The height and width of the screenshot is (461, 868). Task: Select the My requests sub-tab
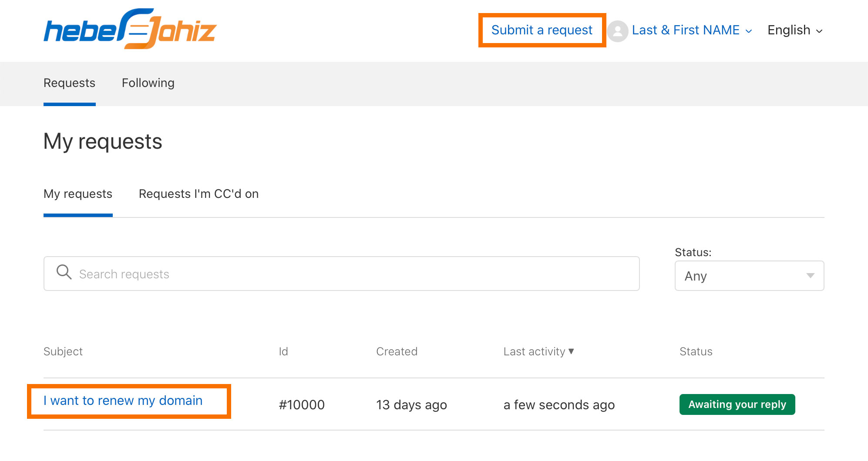tap(78, 194)
